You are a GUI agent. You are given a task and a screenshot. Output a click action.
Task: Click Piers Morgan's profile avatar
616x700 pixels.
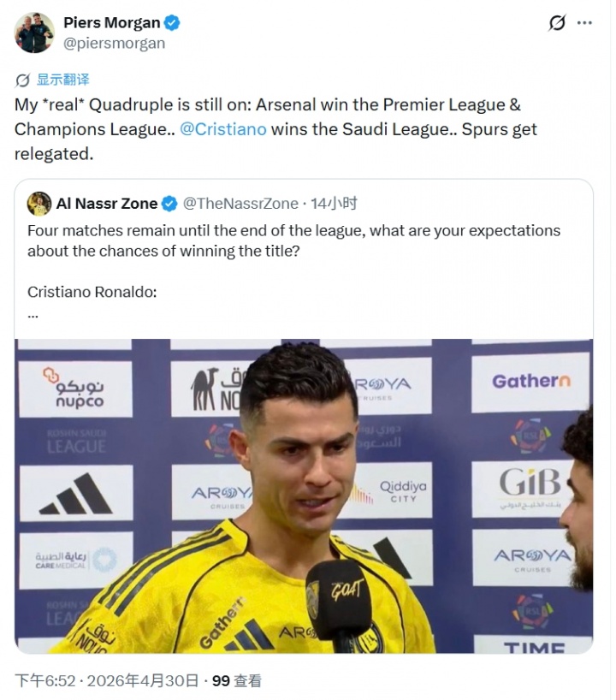34,33
